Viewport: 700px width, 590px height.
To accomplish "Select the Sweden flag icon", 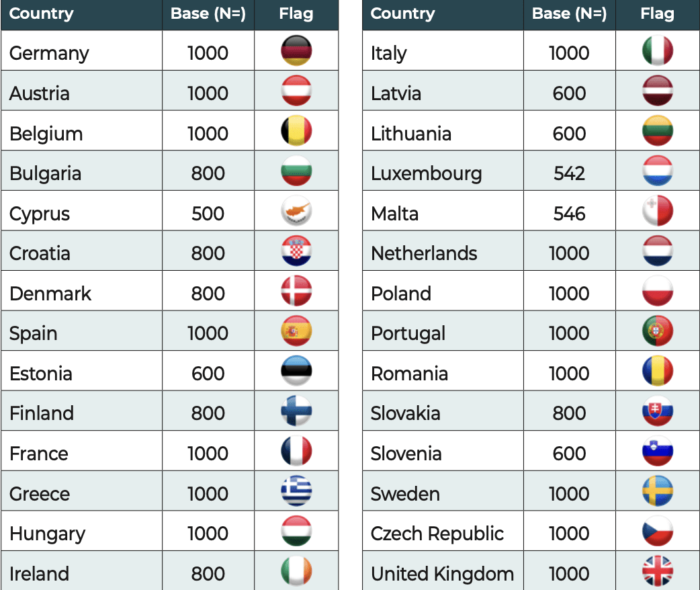I will [658, 493].
